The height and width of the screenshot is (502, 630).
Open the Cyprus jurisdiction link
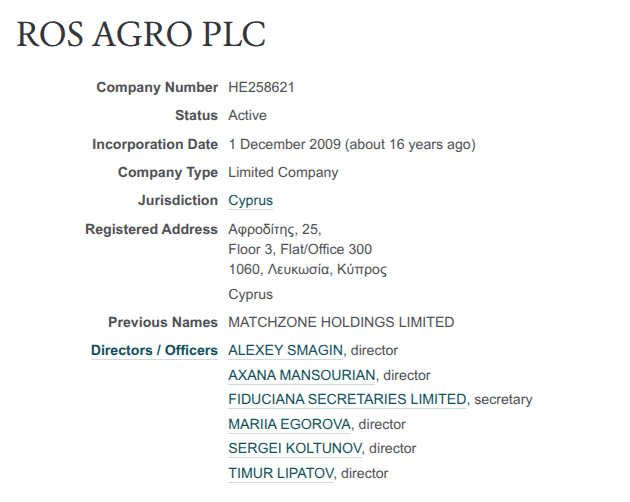click(250, 201)
